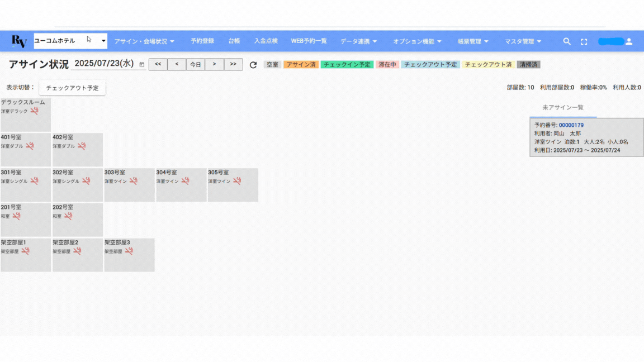The height and width of the screenshot is (362, 644).
Task: Toggle display switch チェックアウト予定
Action: coord(72,88)
